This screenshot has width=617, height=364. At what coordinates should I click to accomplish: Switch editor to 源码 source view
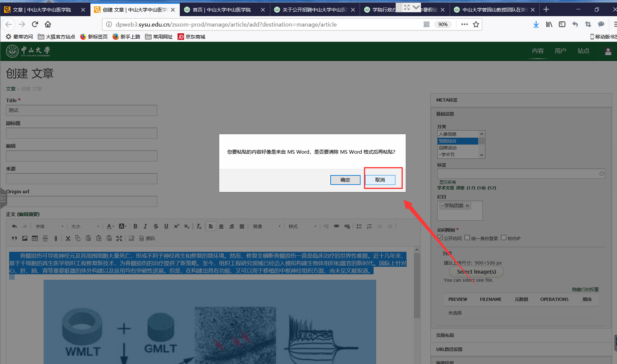point(147,238)
